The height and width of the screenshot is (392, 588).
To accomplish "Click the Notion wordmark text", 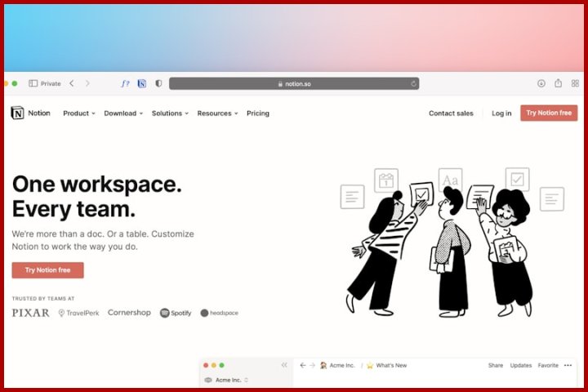I will pos(39,113).
